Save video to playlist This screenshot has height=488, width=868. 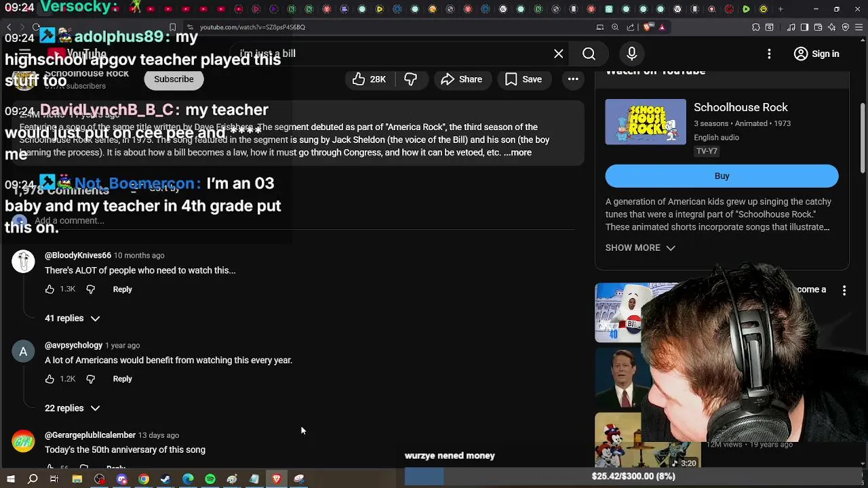(x=523, y=79)
